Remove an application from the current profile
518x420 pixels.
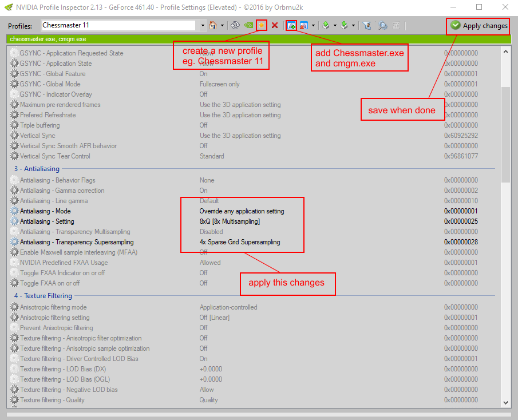(304, 25)
